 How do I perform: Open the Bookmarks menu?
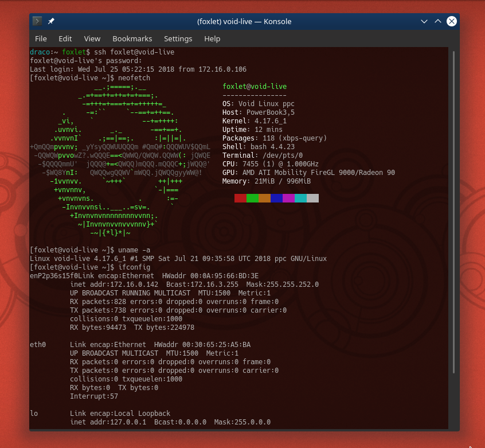(x=132, y=38)
